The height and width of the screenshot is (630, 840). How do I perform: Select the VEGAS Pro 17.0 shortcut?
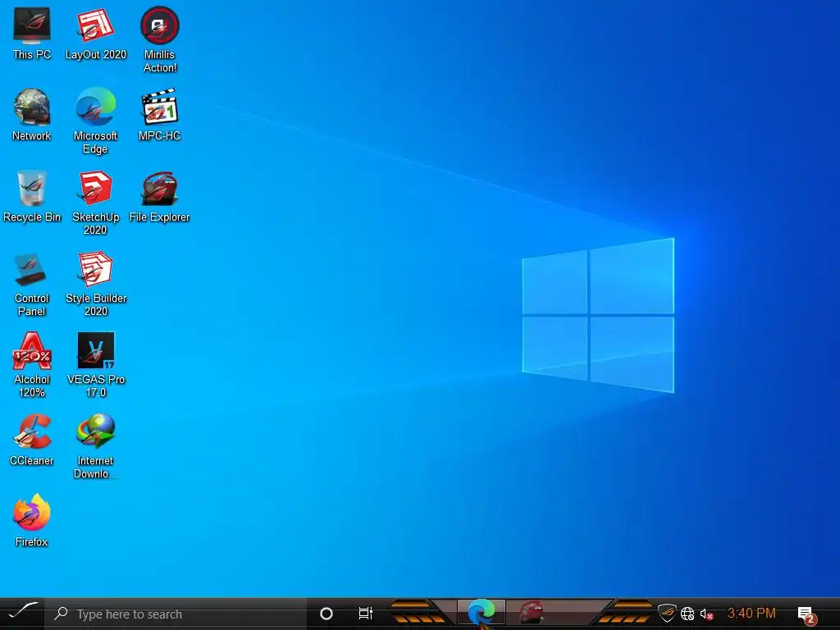[x=95, y=365]
